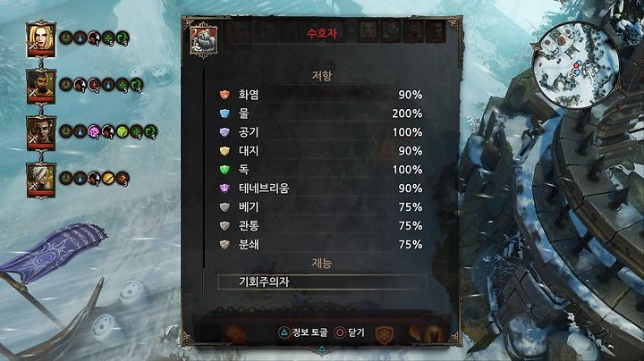Select the blonde female party member portrait
Viewport: 644px width, 361px height.
point(40,40)
